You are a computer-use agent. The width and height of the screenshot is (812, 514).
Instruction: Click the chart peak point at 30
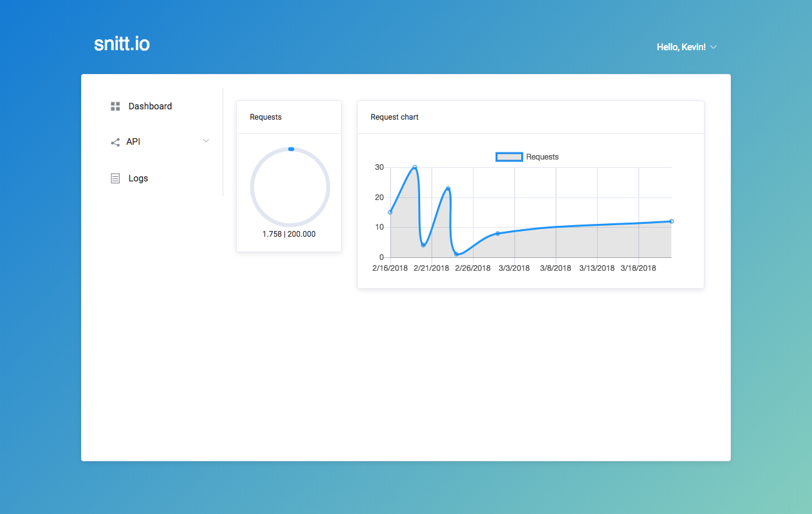point(415,167)
